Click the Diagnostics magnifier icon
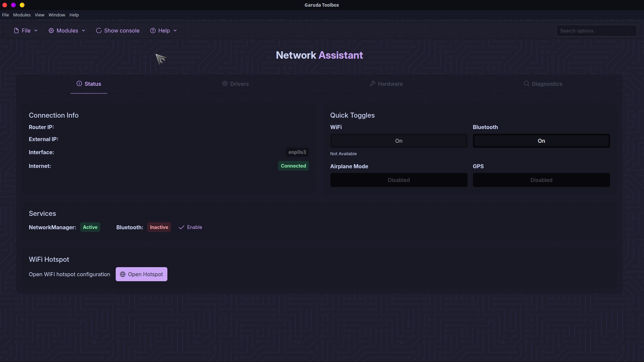The width and height of the screenshot is (644, 362). tap(526, 83)
